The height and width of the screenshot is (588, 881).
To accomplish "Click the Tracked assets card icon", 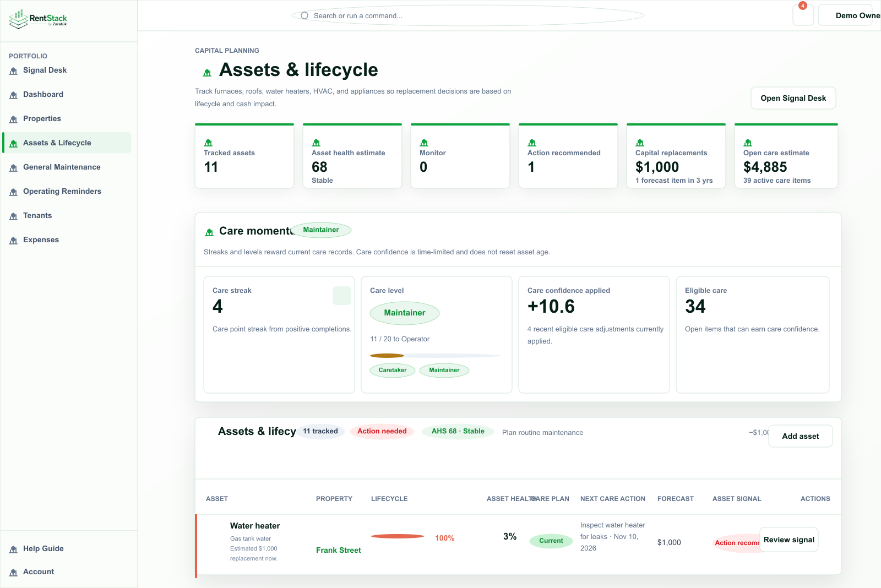I will tap(208, 143).
